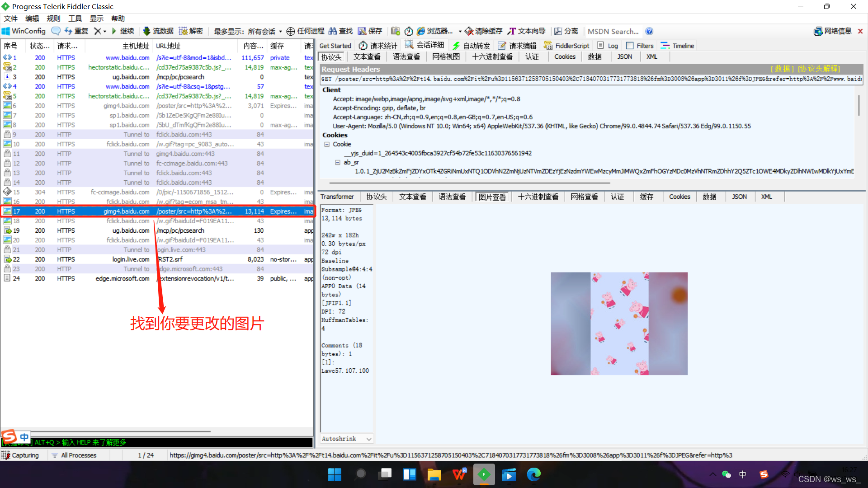Open the FiddlerScript tab
The height and width of the screenshot is (488, 868).
point(567,46)
